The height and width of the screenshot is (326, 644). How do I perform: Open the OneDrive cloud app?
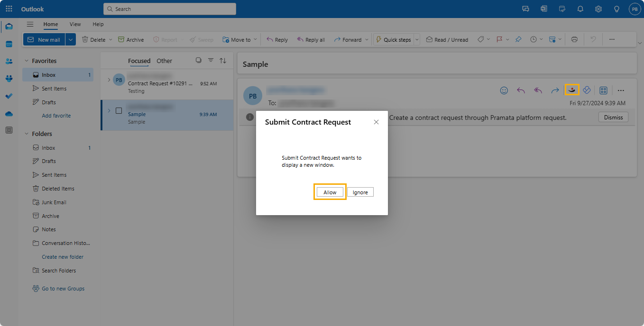tap(9, 113)
